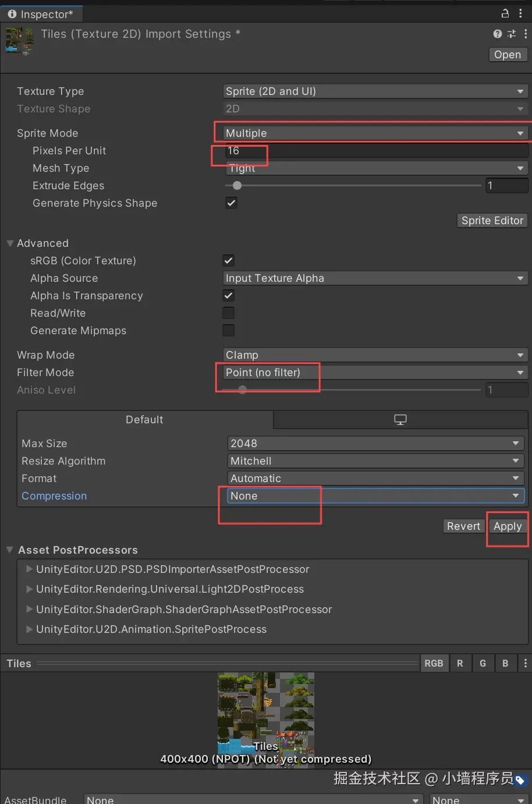Viewport: 532px width, 804px height.
Task: Open the AssetBundle variant dropdown
Action: point(479,800)
